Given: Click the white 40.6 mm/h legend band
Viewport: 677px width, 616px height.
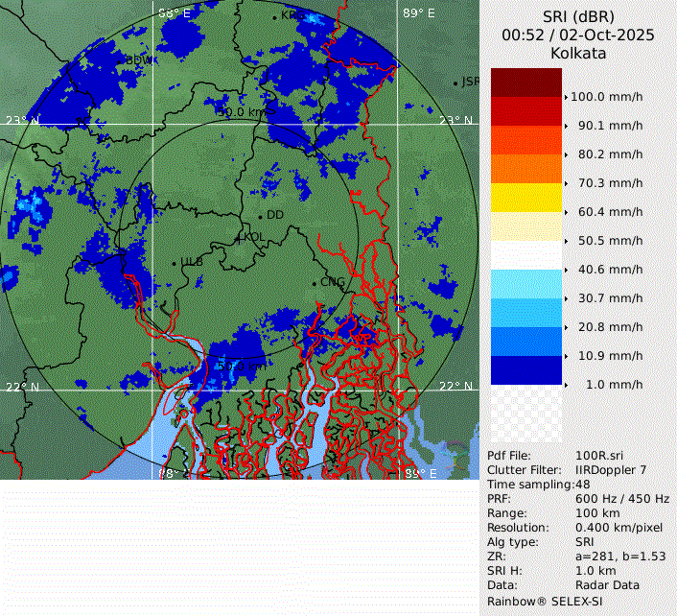Looking at the screenshot, I should point(525,255).
